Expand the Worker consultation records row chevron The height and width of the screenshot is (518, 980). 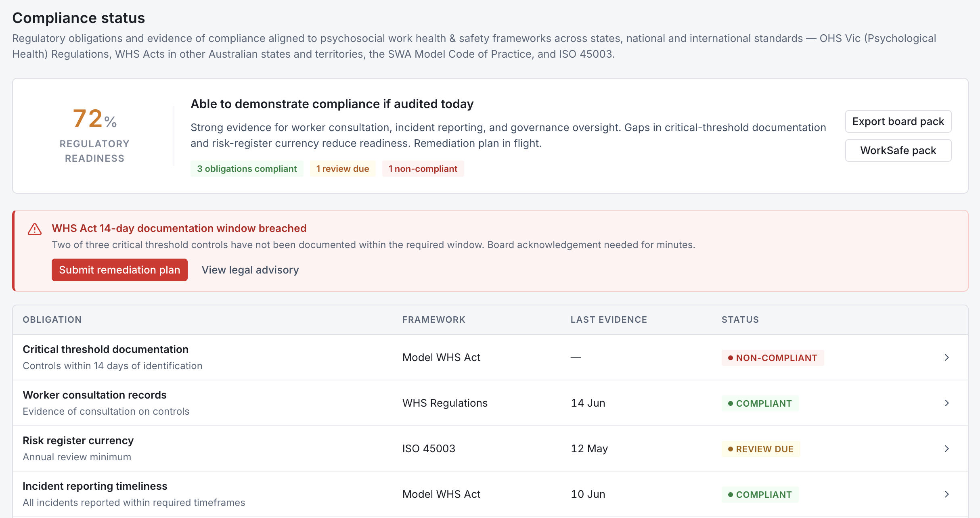(947, 403)
